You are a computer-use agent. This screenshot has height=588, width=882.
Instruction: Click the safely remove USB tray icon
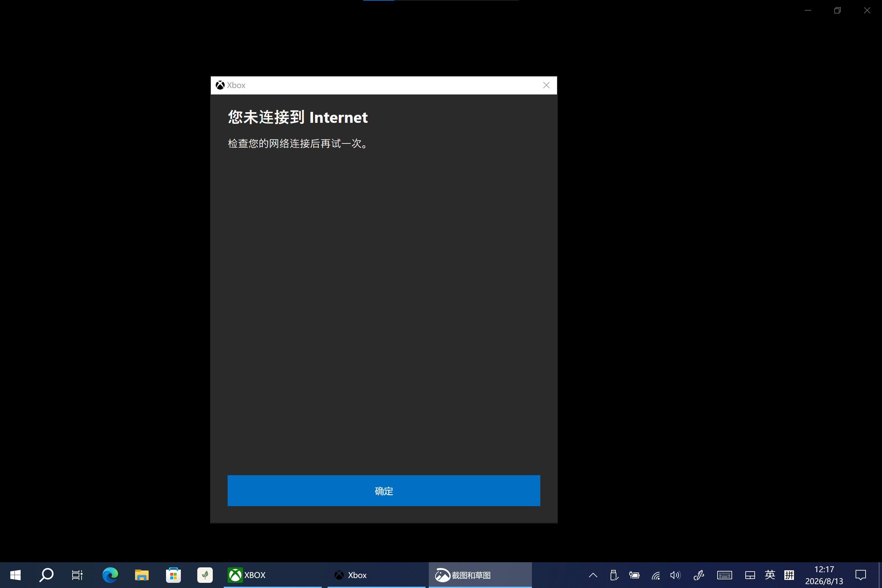pyautogui.click(x=613, y=575)
